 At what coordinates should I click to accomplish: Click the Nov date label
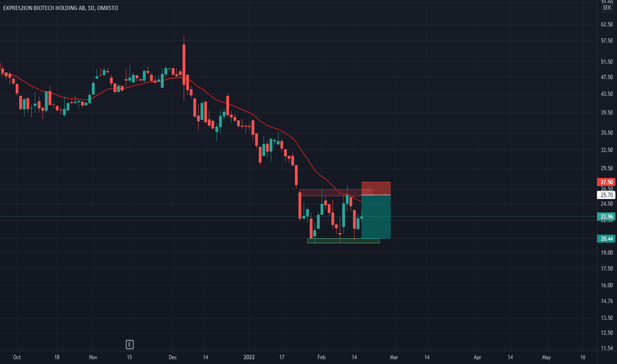tap(93, 357)
